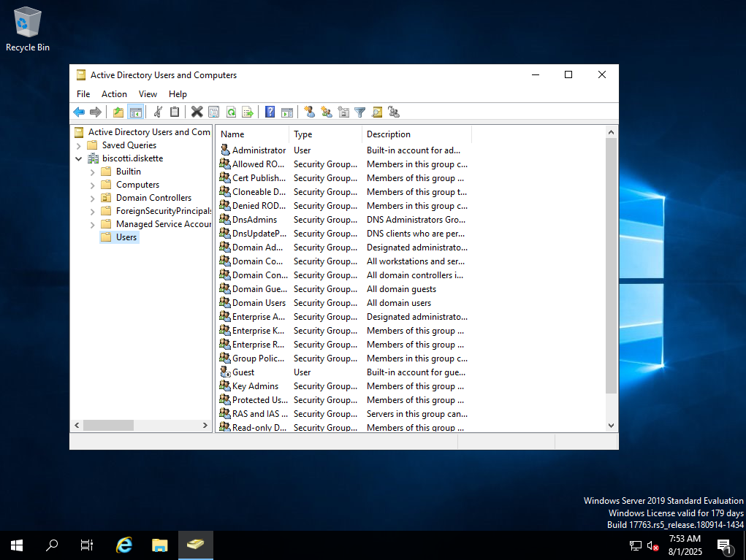Open the Action menu
746x560 pixels.
click(x=114, y=94)
